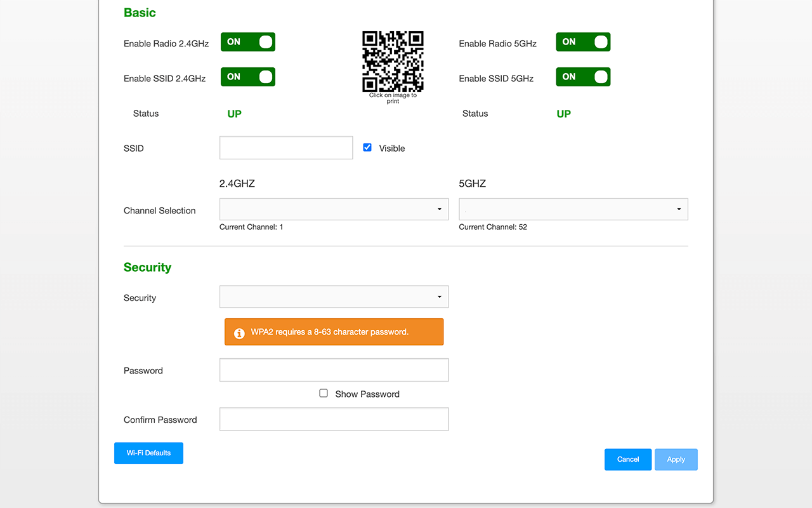
Task: Expand the Security type dropdown
Action: tap(334, 297)
